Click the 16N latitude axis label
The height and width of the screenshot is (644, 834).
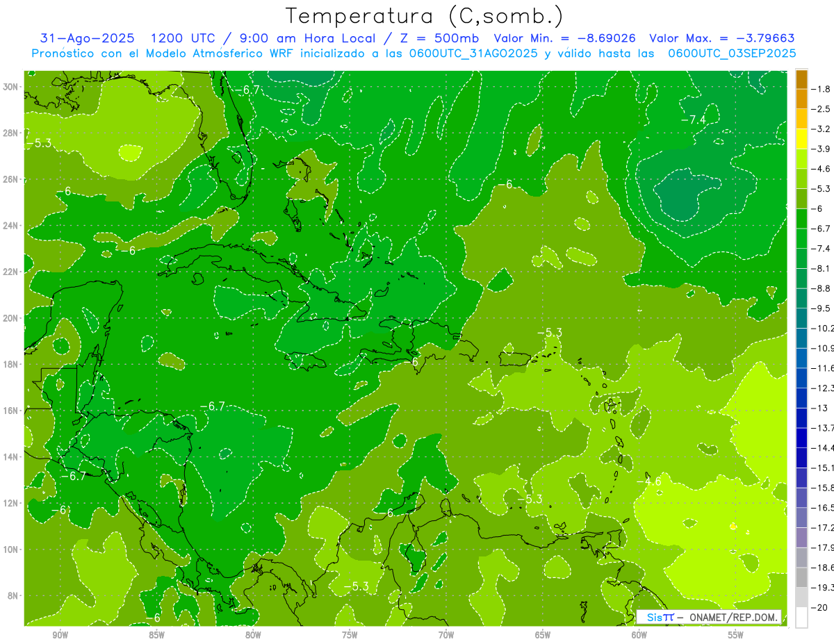coord(11,411)
